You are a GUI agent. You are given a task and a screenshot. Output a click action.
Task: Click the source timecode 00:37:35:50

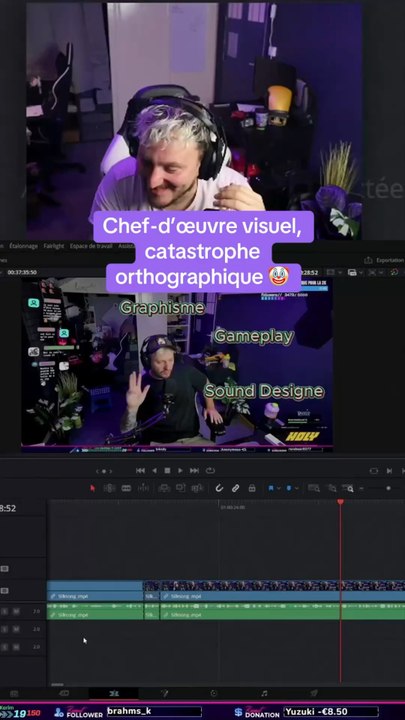(22, 272)
